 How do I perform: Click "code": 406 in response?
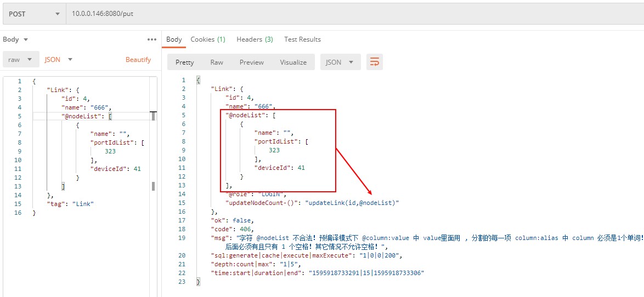(232, 229)
